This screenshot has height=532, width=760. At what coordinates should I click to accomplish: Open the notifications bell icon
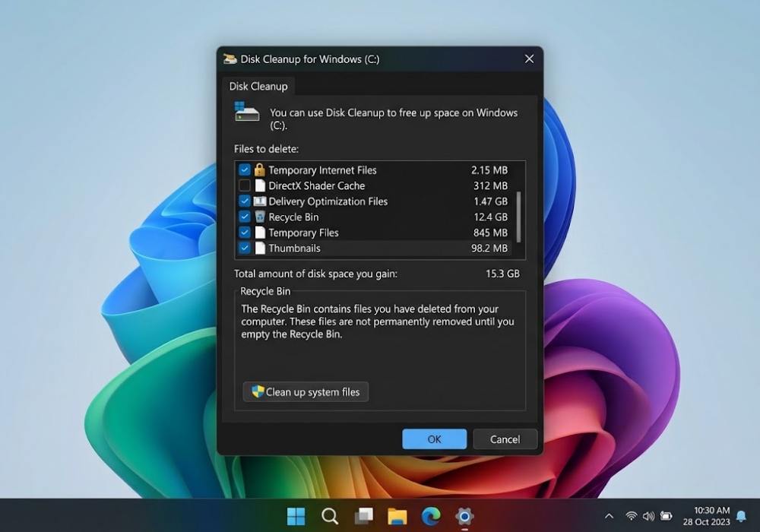741,516
